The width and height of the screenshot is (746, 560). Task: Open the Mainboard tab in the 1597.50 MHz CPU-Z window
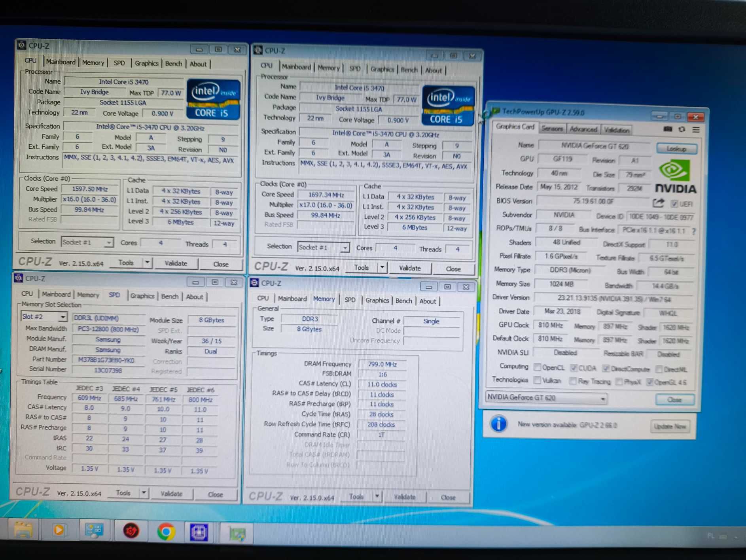[x=61, y=62]
